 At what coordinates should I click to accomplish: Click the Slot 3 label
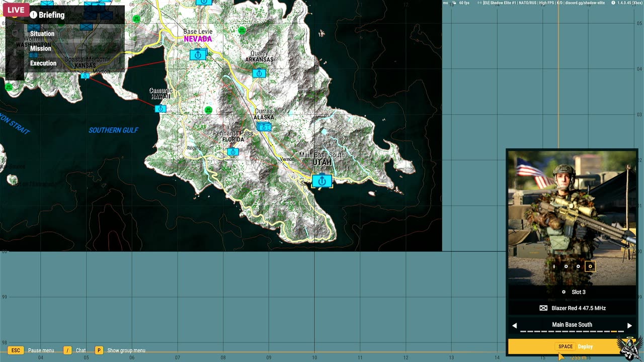click(x=579, y=292)
